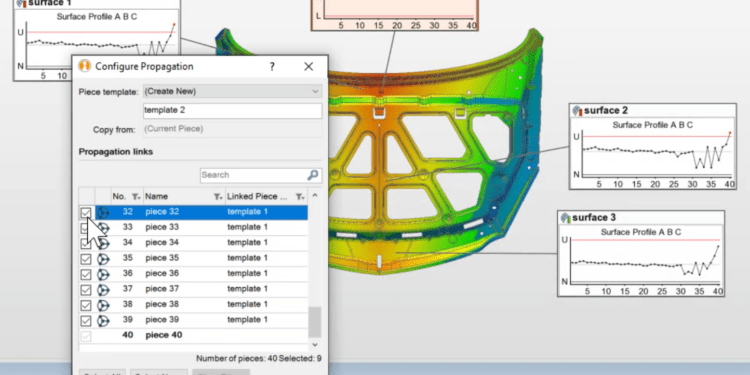This screenshot has height=375, width=750.
Task: Open help with the question mark button
Action: tap(272, 66)
